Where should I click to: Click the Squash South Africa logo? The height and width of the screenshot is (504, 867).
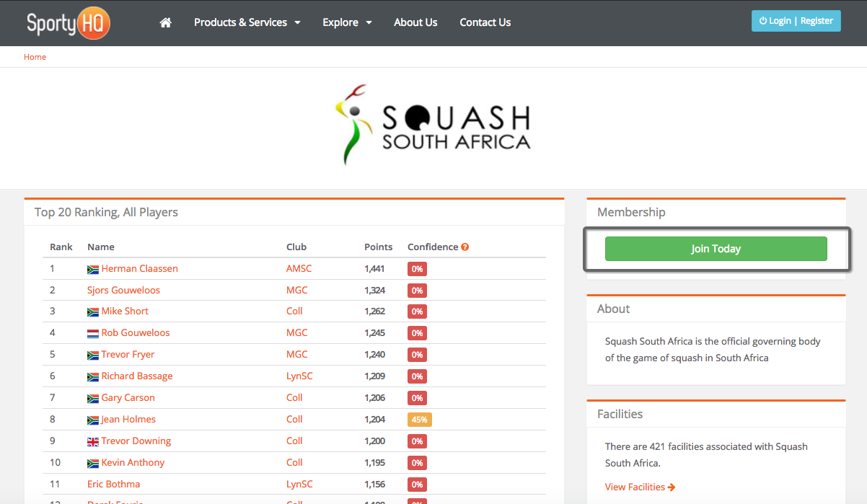(x=433, y=125)
